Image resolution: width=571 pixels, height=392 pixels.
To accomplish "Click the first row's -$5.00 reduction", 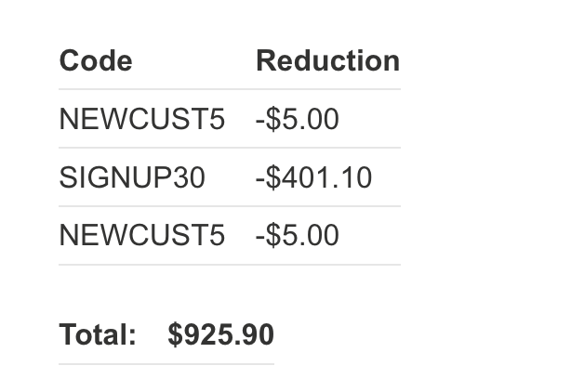I will click(x=297, y=120).
